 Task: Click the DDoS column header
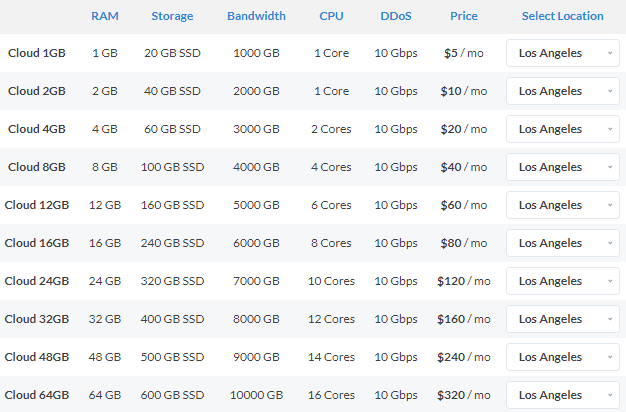click(x=396, y=16)
